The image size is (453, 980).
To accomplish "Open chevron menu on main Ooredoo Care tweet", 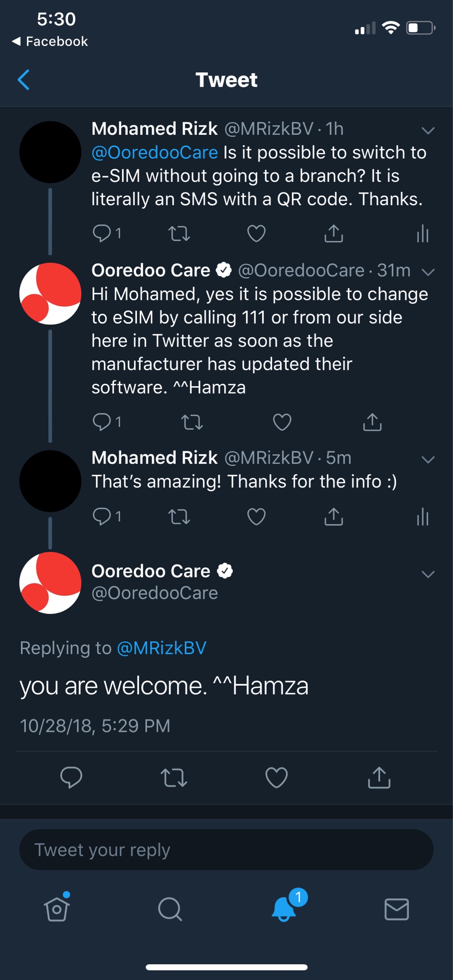I will pos(428,574).
